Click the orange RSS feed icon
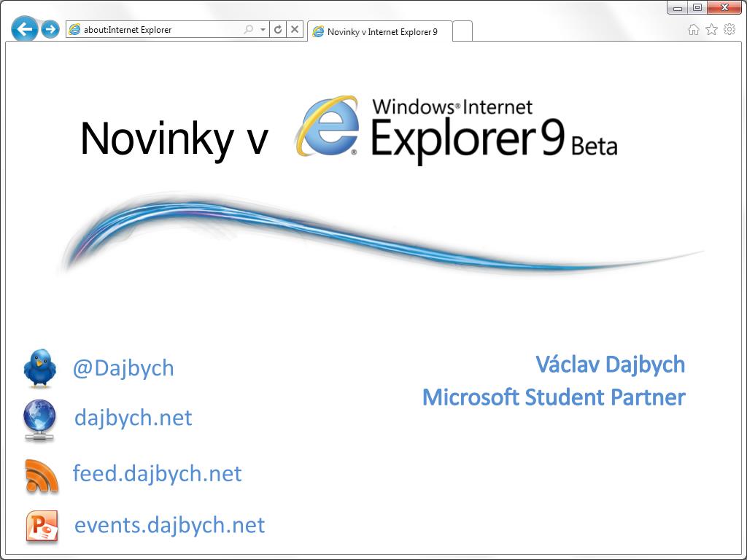Viewport: 747px width, 560px height. pyautogui.click(x=42, y=475)
